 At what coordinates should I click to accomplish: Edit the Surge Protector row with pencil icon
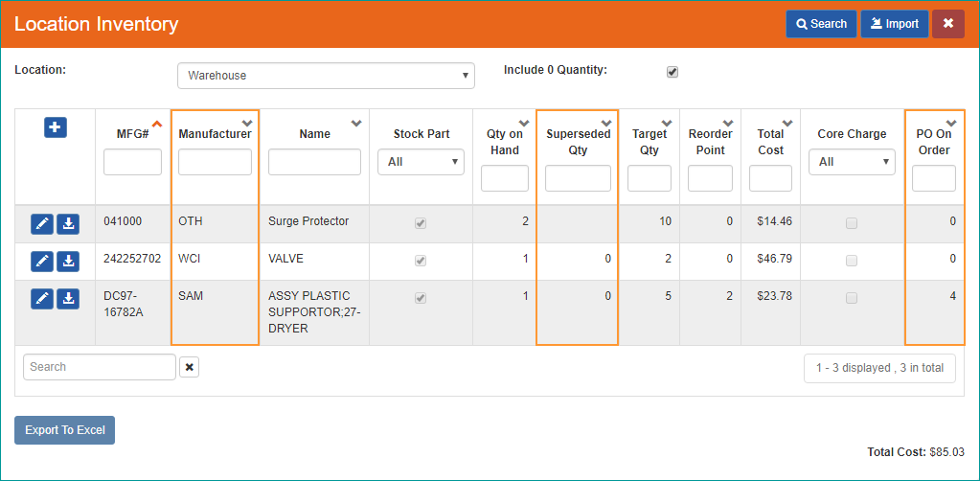(42, 224)
